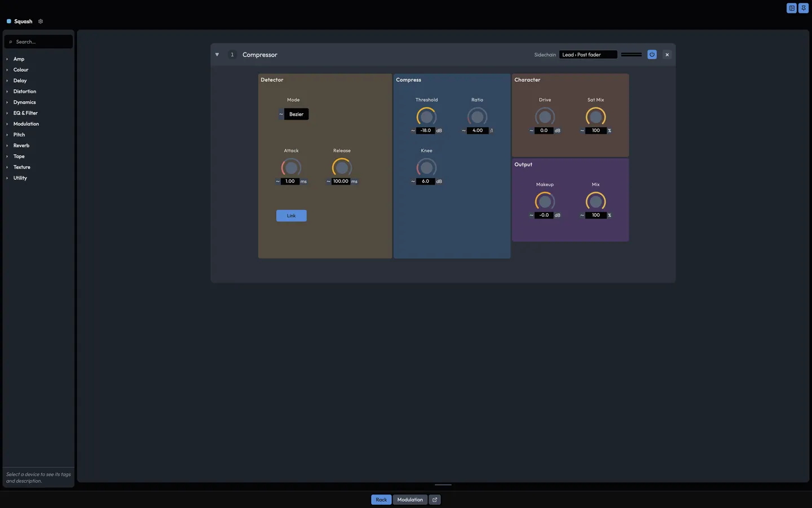Toggle the sidebar panel icon

792,8
